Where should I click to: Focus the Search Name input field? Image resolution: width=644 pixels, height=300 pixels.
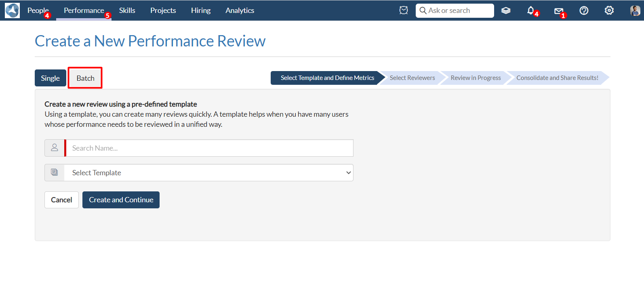click(210, 148)
